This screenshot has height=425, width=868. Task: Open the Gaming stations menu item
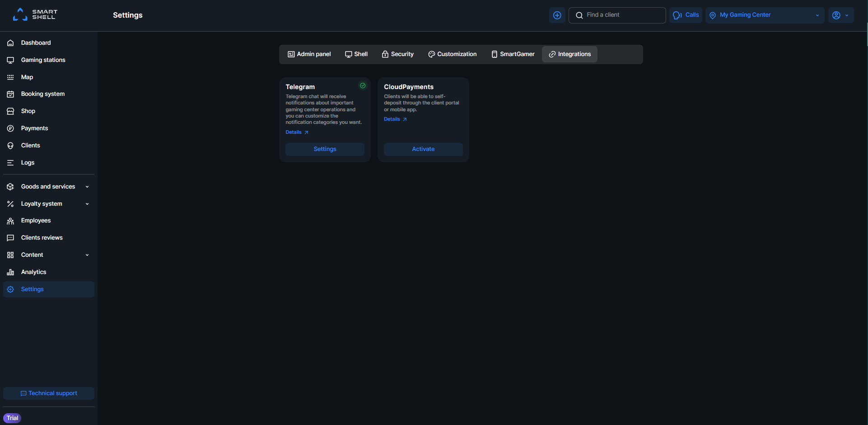(49, 60)
